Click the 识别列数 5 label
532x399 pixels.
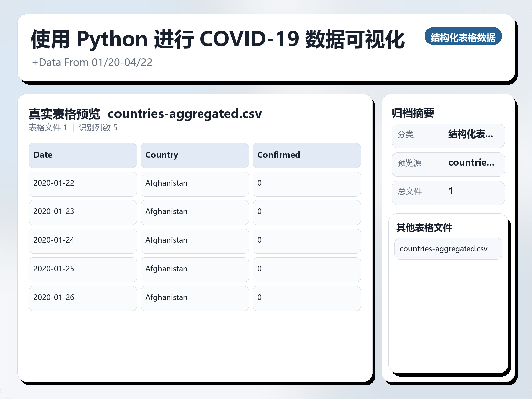pos(98,128)
